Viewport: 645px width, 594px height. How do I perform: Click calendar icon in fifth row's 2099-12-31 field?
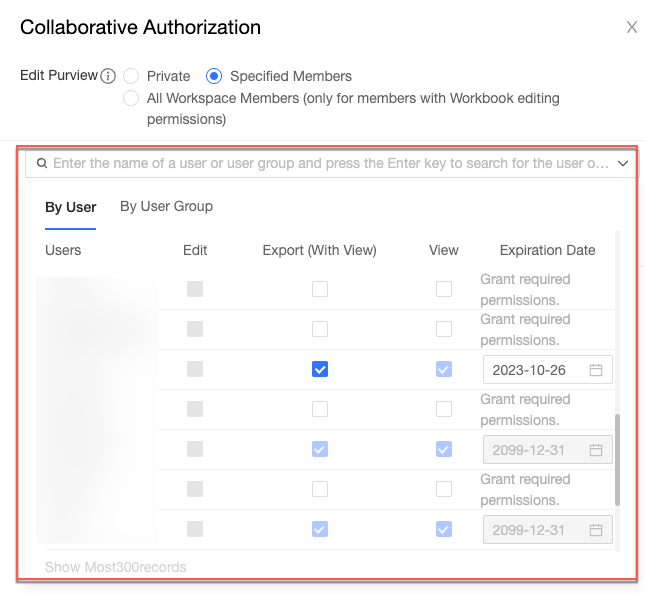(x=596, y=450)
